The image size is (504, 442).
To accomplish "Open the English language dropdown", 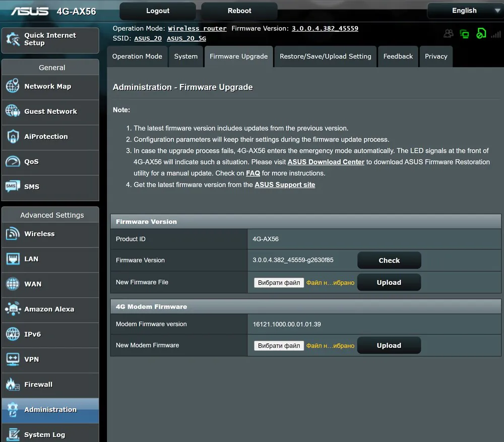I will click(x=465, y=11).
